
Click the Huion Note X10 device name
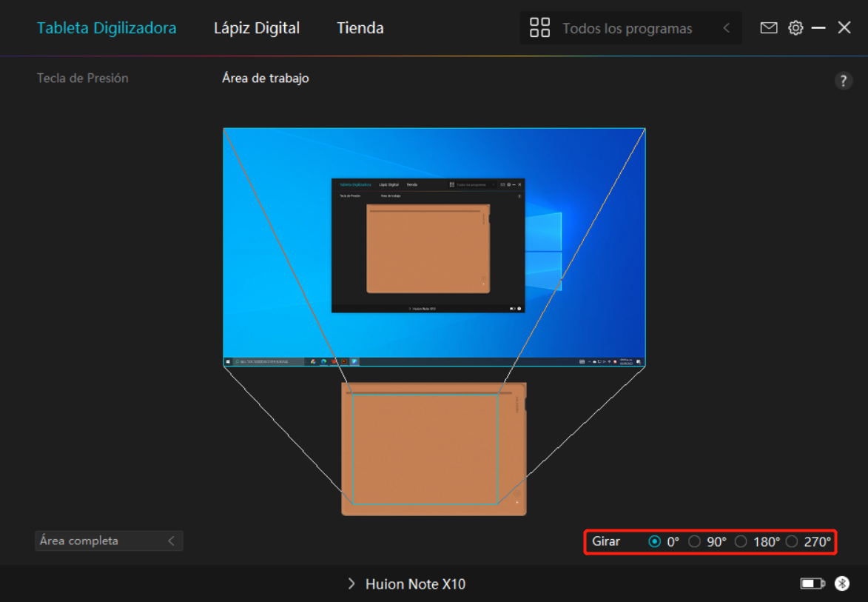(x=415, y=583)
